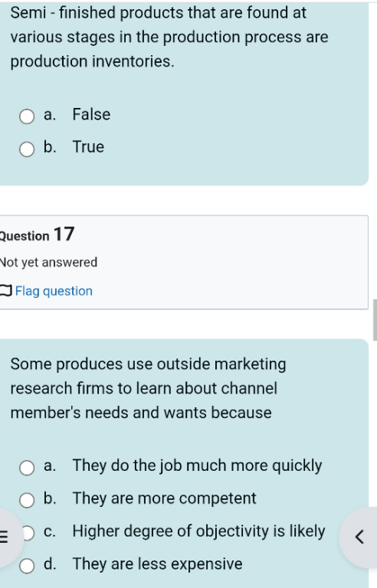Click the flag icon beside Flag question

pyautogui.click(x=5, y=291)
